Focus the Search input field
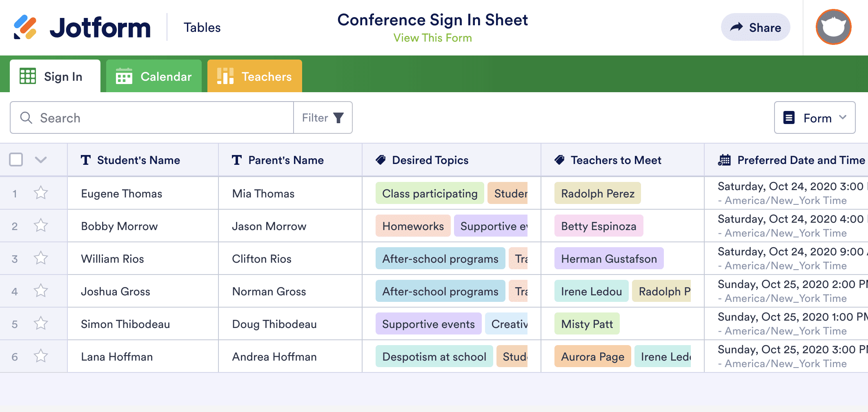The height and width of the screenshot is (412, 868). (163, 118)
